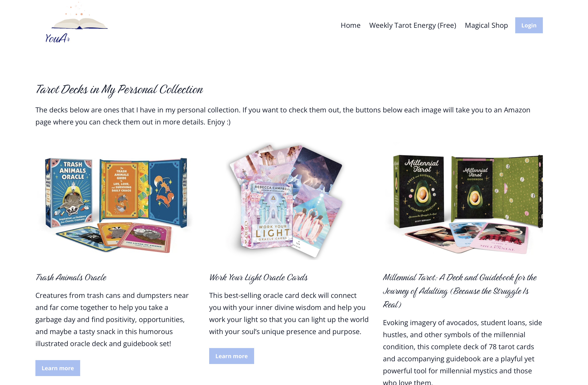Select the Trash Animals Oracle heading

coord(71,277)
